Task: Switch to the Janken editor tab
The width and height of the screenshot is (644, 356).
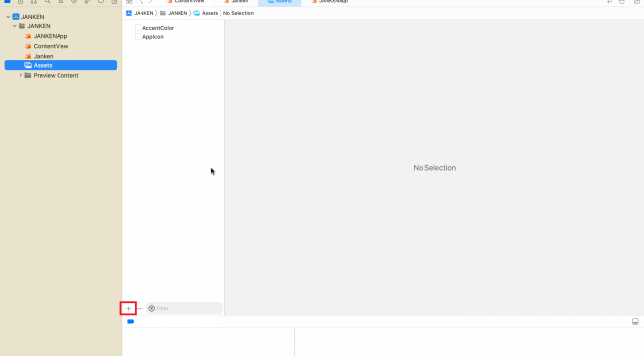Action: click(236, 2)
